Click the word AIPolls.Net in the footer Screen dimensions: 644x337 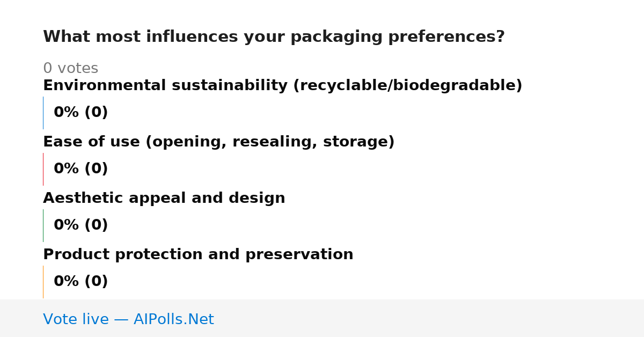click(x=173, y=319)
